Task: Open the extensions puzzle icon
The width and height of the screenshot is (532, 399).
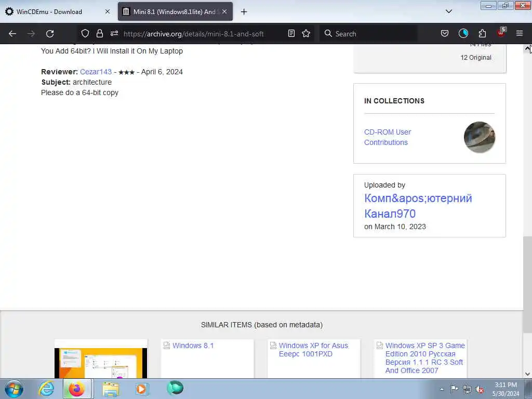Action: click(x=482, y=33)
